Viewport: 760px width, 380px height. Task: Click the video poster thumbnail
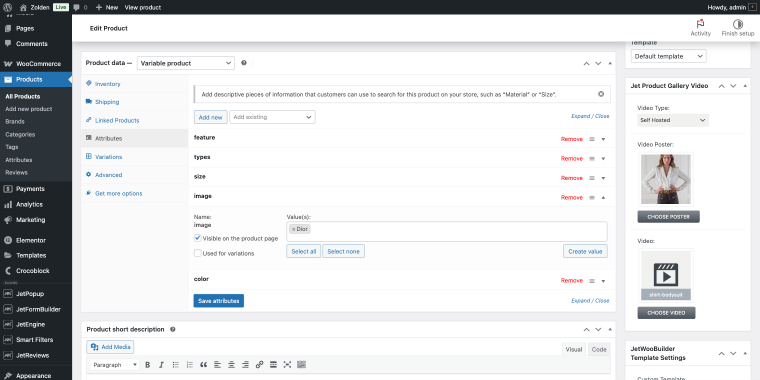click(x=665, y=179)
